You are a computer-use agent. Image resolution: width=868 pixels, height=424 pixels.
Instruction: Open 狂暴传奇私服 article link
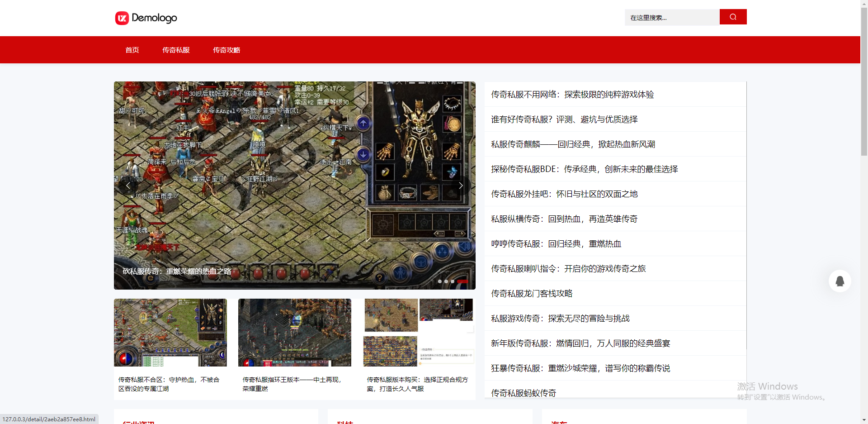580,368
